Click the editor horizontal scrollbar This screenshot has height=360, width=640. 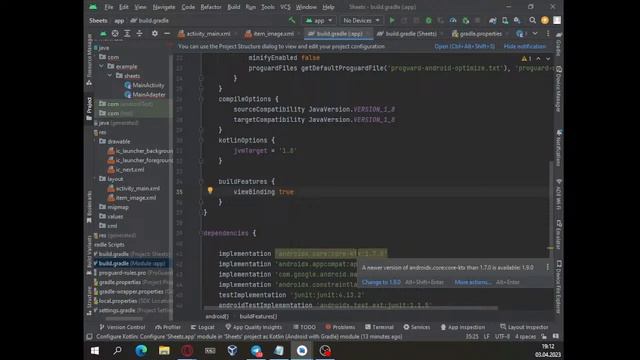click(x=351, y=308)
